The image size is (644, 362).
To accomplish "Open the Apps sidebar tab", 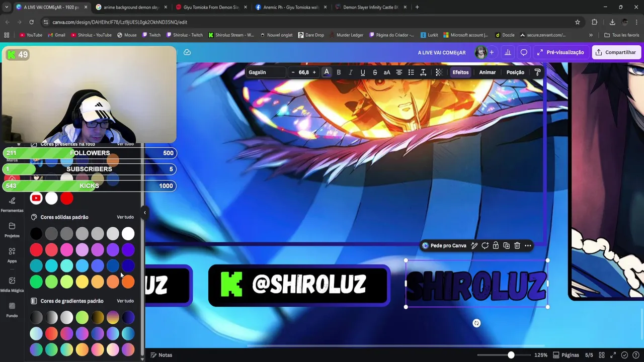I will click(12, 255).
